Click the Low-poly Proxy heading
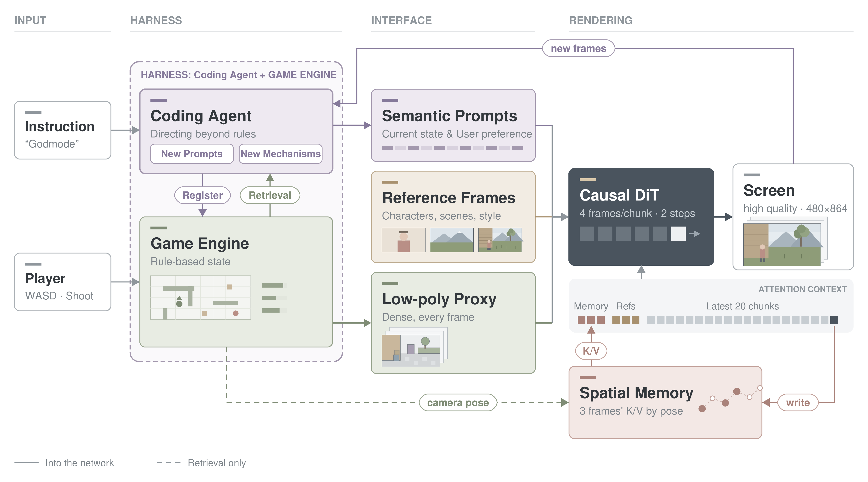 point(439,299)
